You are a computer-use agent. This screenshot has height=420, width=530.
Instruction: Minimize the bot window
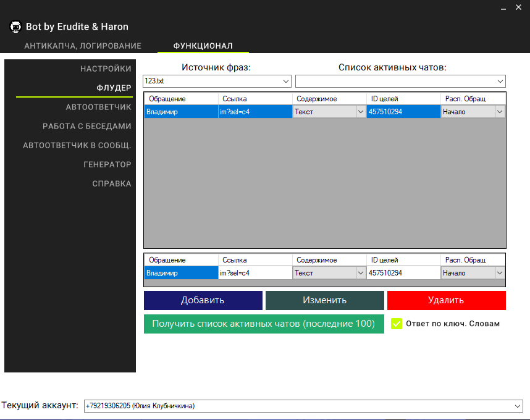503,8
